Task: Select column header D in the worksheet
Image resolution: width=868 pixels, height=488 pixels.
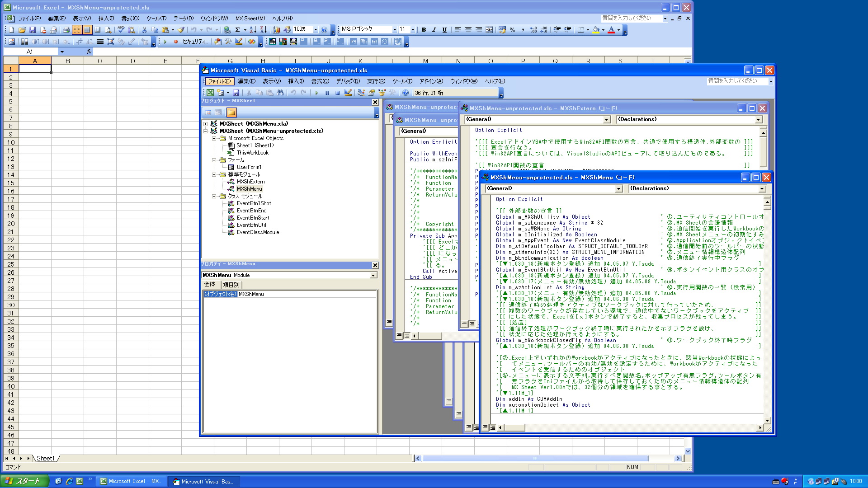Action: 132,61
